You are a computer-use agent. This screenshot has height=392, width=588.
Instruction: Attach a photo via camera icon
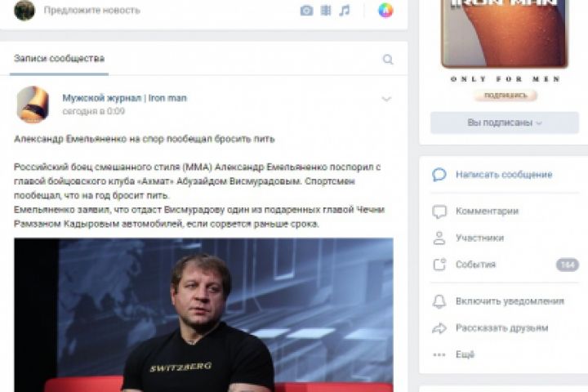tap(306, 11)
